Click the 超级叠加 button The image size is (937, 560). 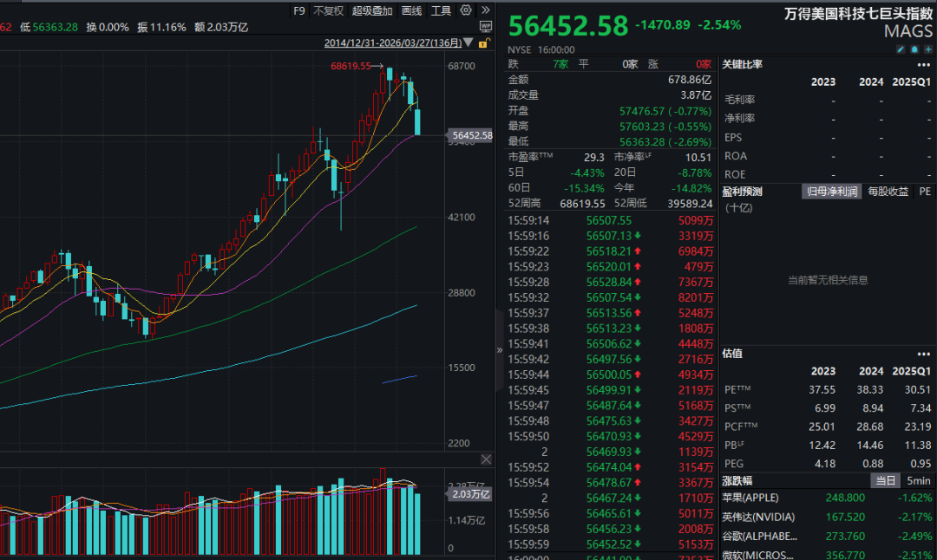372,10
